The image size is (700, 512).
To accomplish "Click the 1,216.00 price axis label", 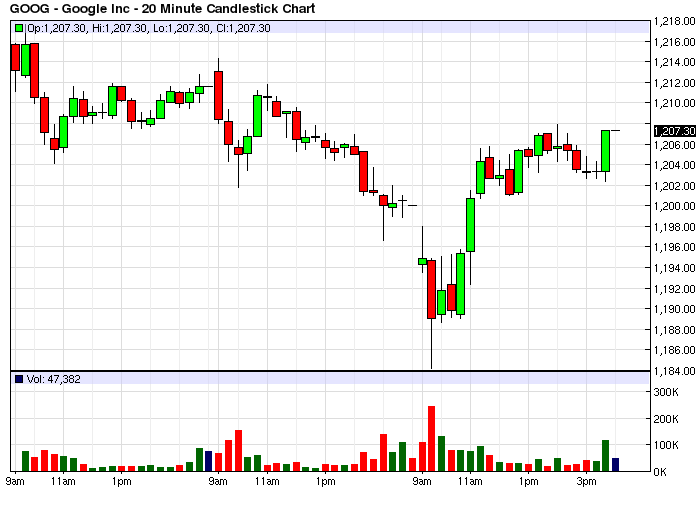I will pos(675,42).
